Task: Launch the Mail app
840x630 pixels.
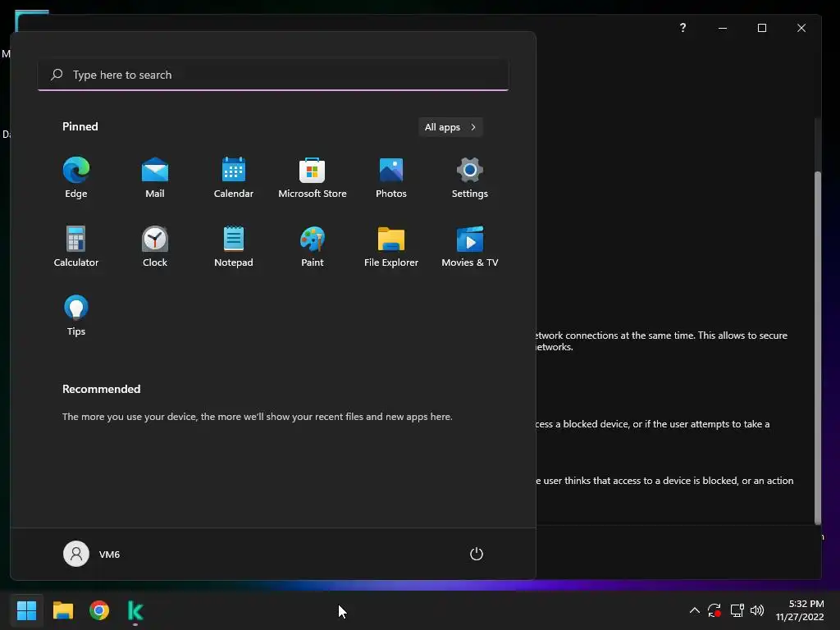Action: pyautogui.click(x=155, y=177)
